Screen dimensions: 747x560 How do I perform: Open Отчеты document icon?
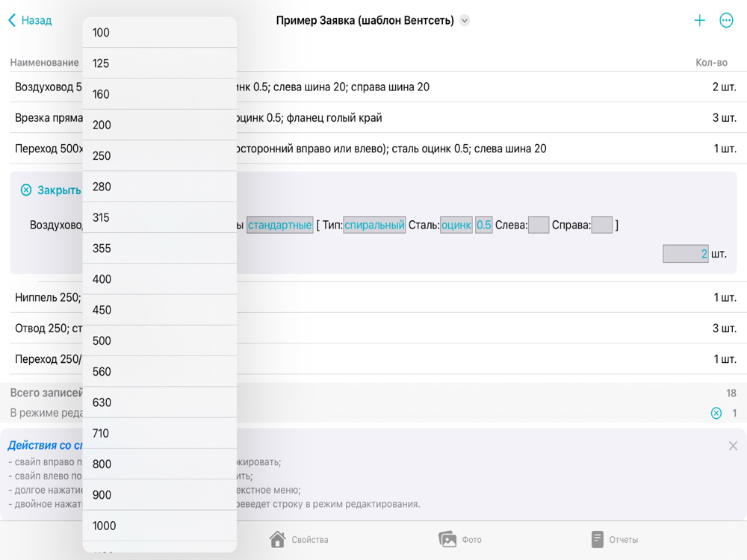tap(597, 540)
